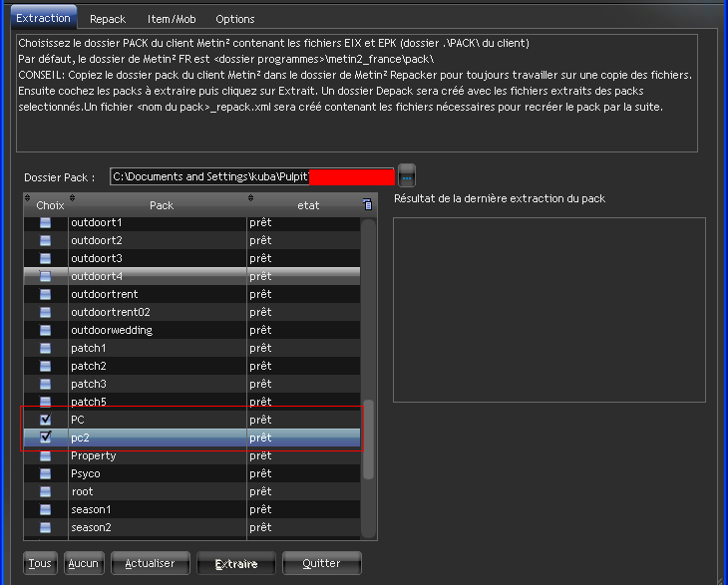The height and width of the screenshot is (585, 728).
Task: Open the Item/Mob tab
Action: [172, 19]
